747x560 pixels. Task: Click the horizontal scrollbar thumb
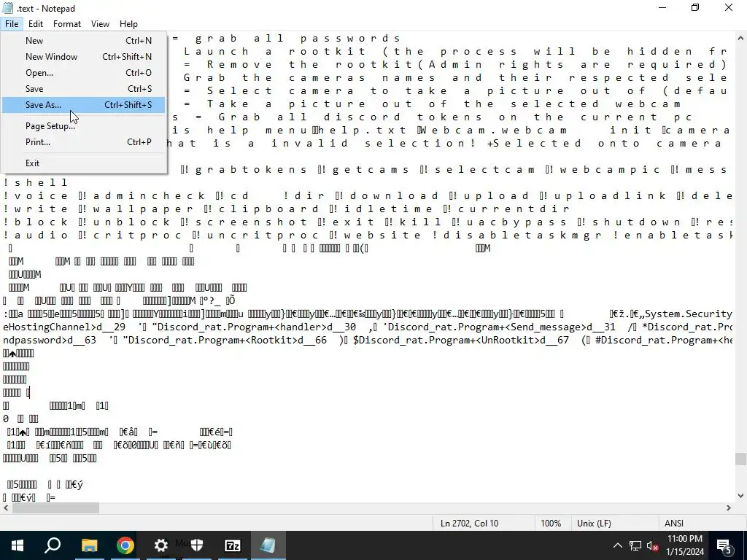[x=55, y=508]
